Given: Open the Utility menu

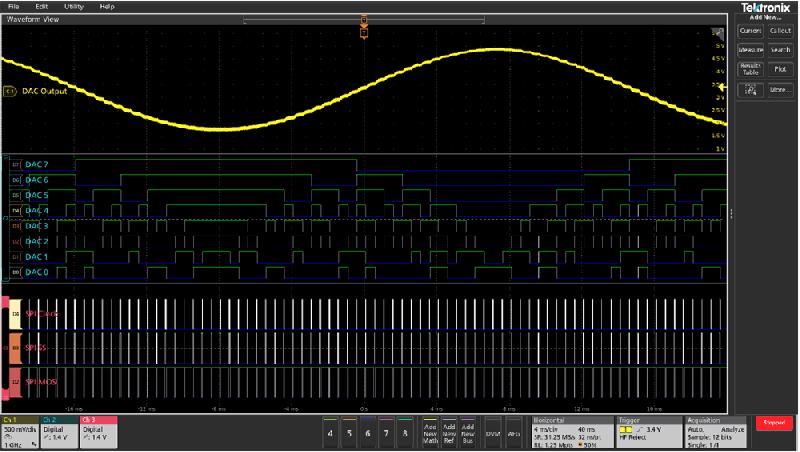Looking at the screenshot, I should pyautogui.click(x=74, y=6).
